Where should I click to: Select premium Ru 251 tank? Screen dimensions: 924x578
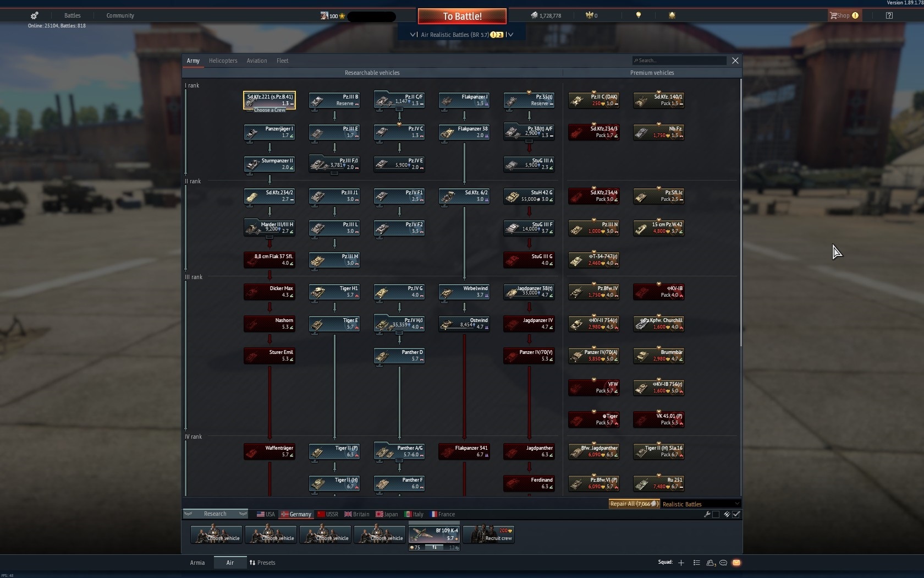pos(659,483)
